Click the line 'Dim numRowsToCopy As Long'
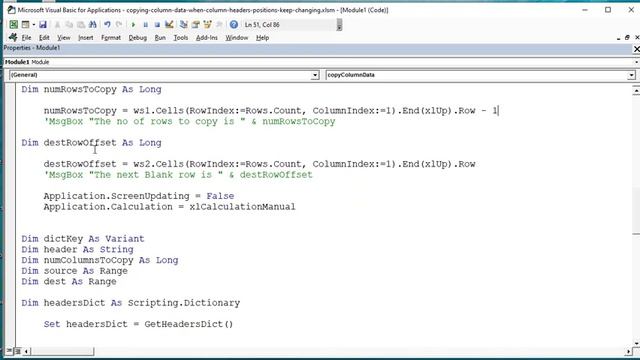The width and height of the screenshot is (640, 360). point(91,89)
